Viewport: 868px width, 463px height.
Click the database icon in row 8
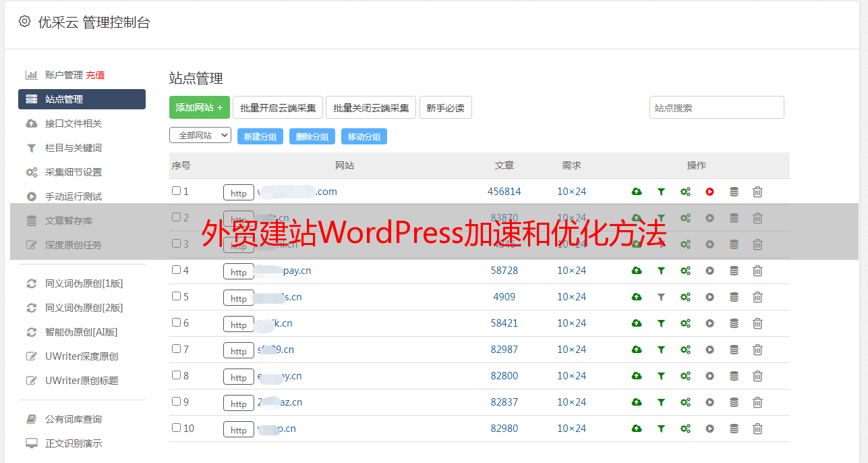(734, 376)
